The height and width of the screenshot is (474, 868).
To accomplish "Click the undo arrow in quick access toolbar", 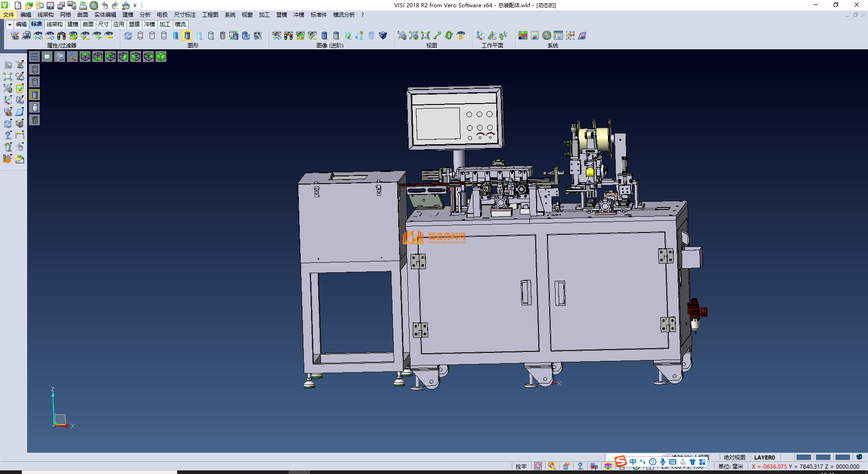I will [x=104, y=5].
